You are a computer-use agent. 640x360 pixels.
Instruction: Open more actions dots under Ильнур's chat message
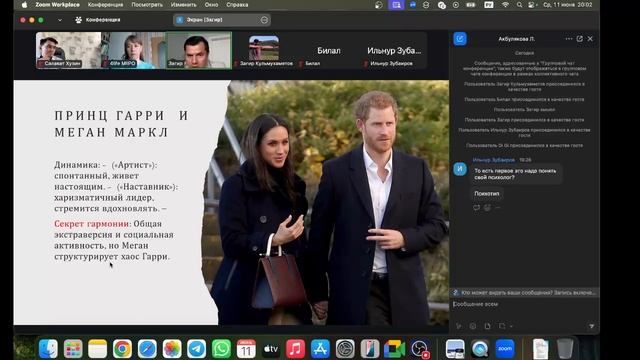497,208
